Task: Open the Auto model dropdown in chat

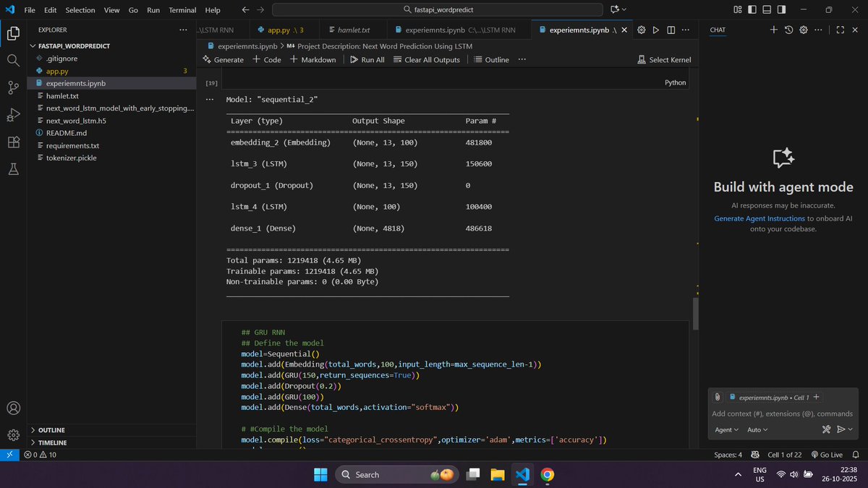Action: click(x=757, y=429)
